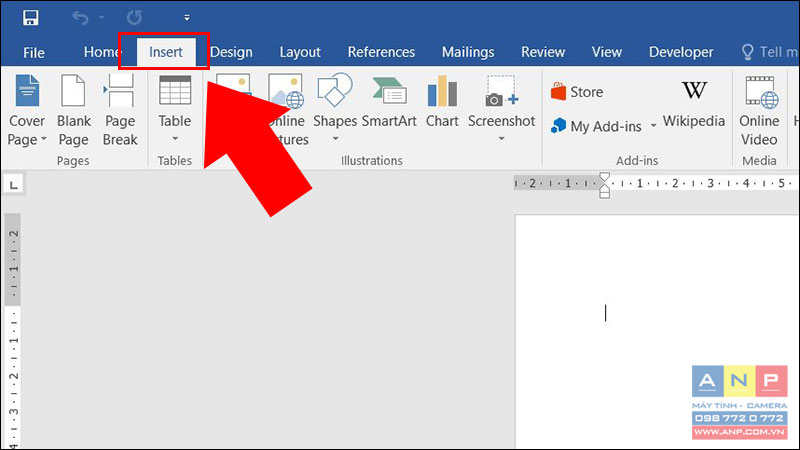Expand the Cover Page dropdown arrow

pyautogui.click(x=44, y=139)
